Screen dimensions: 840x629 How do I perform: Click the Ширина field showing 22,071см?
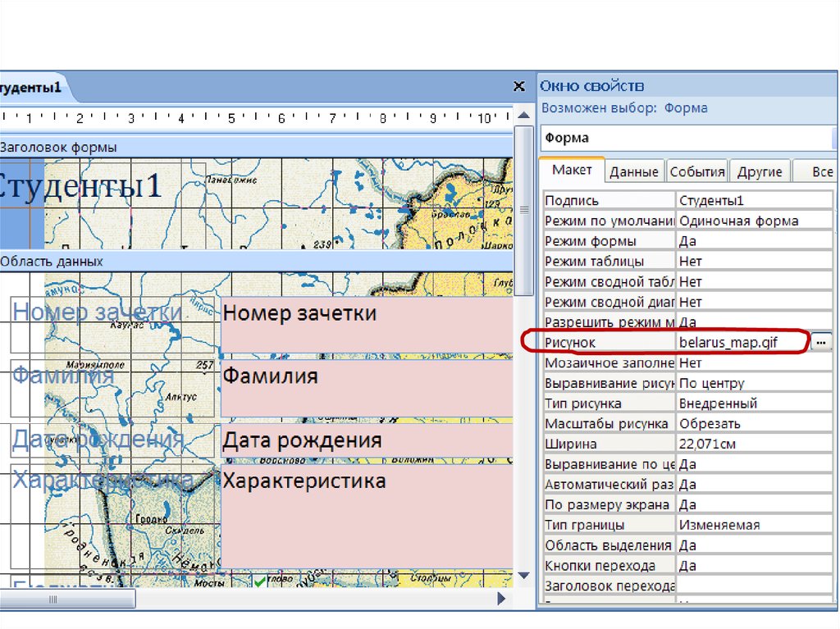755,444
